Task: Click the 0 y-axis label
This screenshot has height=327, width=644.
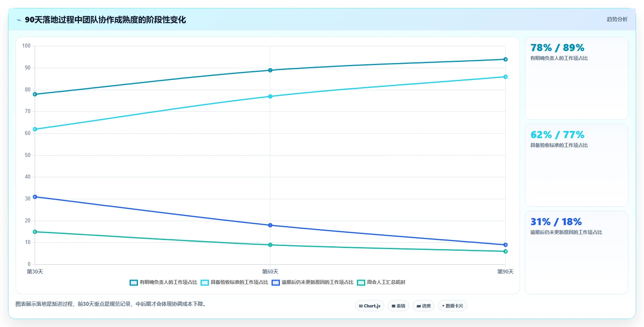Action: [x=29, y=264]
